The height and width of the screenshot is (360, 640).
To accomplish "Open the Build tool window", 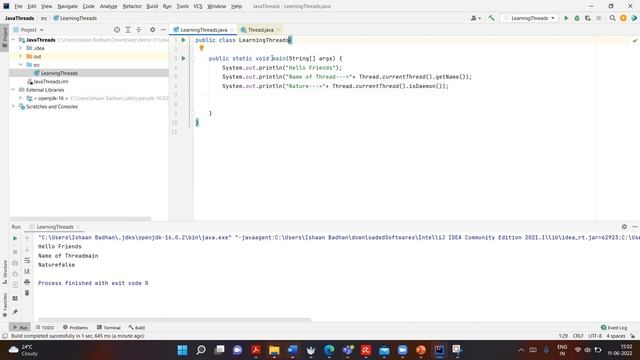I will pos(137,327).
